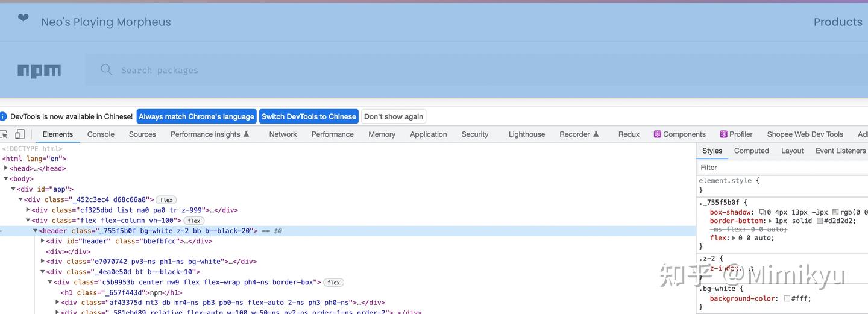868x314 pixels.
Task: Expand the e7070742 div node
Action: point(42,262)
